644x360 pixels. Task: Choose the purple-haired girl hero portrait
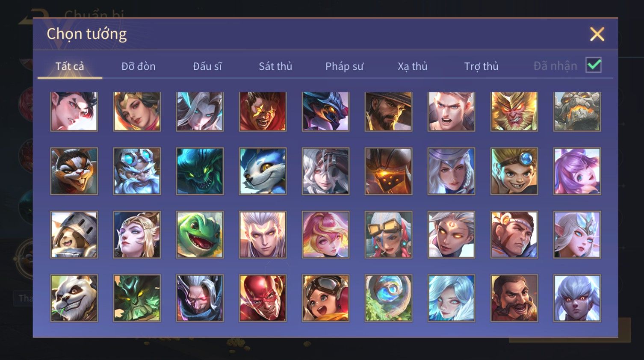click(577, 171)
